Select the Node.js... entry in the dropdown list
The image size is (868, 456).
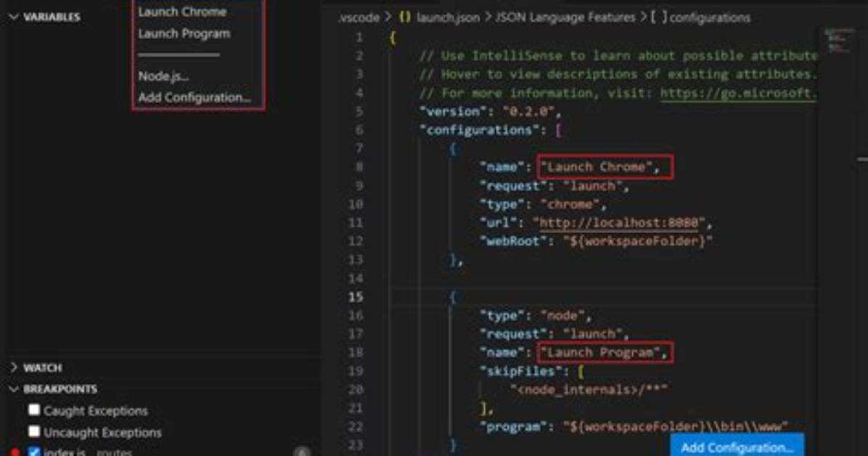(163, 76)
